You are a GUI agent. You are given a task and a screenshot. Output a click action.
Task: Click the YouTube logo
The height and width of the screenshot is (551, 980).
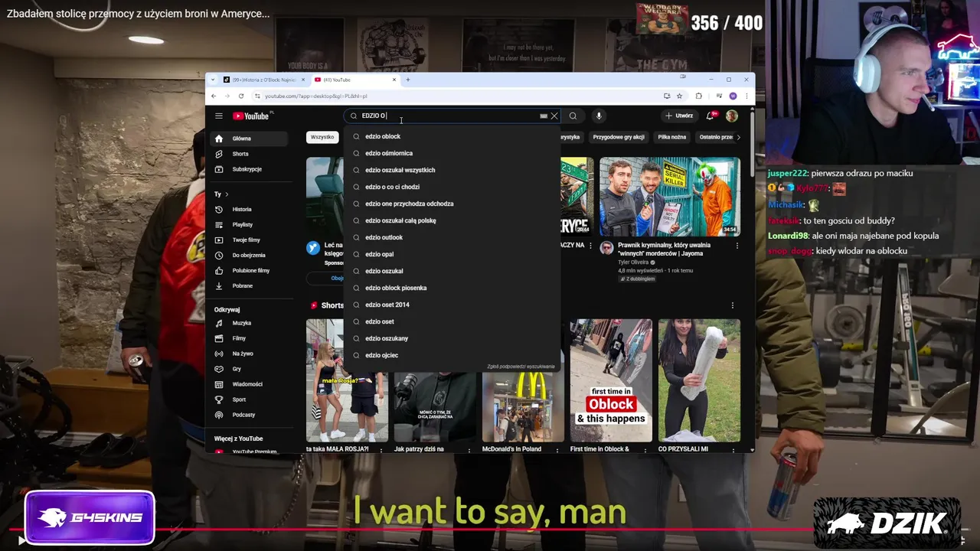250,116
